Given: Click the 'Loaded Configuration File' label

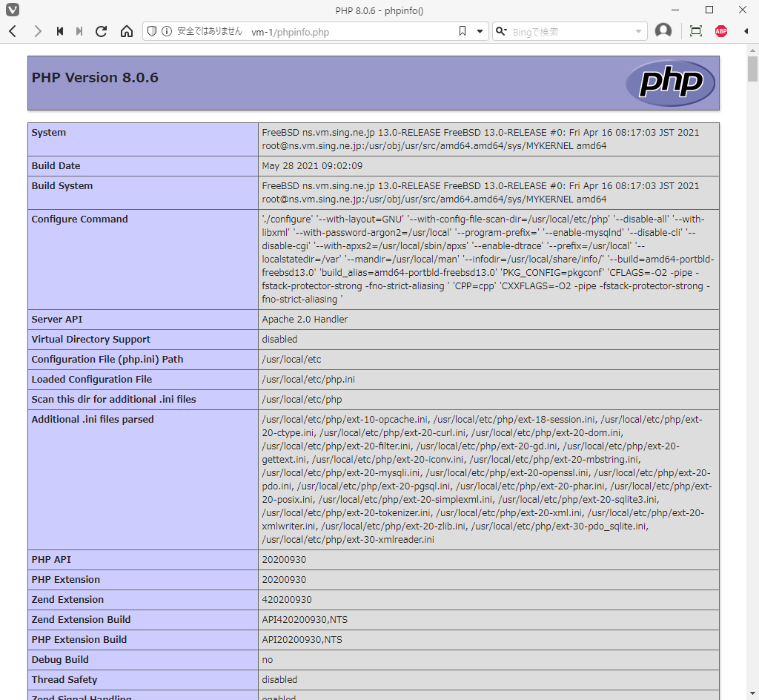Looking at the screenshot, I should tap(91, 380).
